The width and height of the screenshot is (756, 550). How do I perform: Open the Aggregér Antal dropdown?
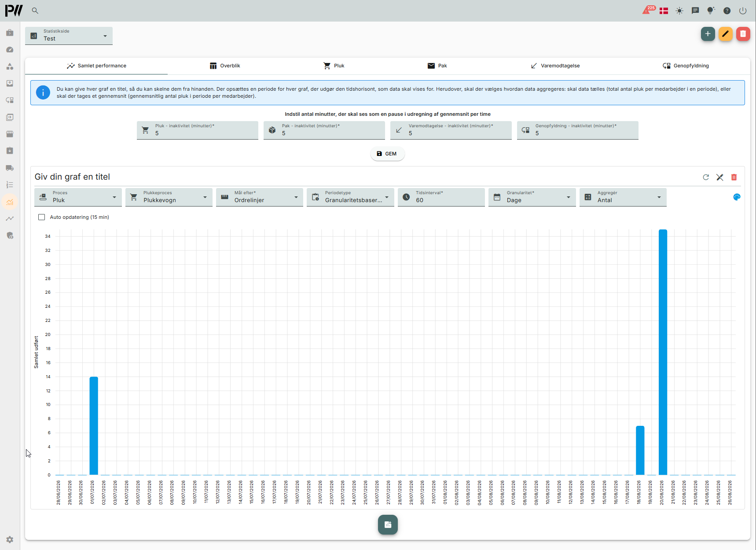[x=623, y=197]
